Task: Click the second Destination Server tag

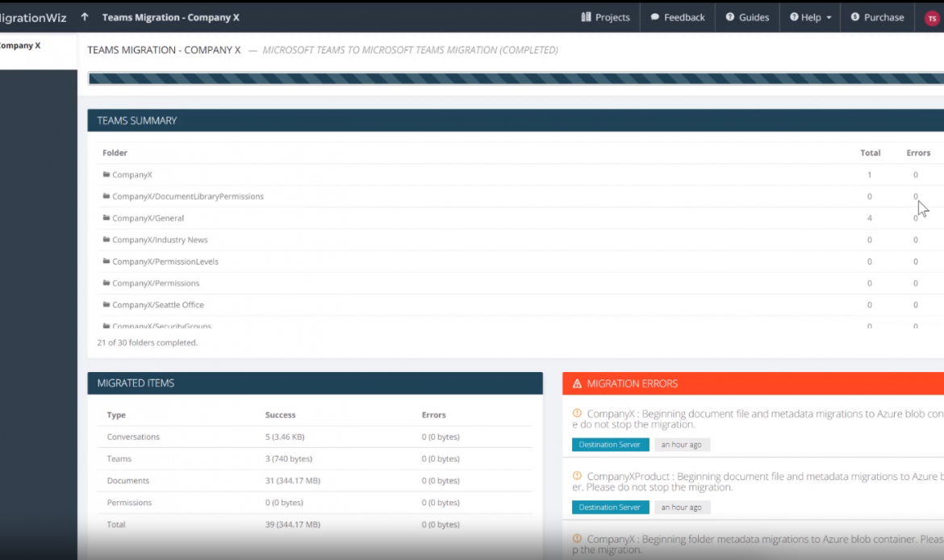Action: [610, 508]
